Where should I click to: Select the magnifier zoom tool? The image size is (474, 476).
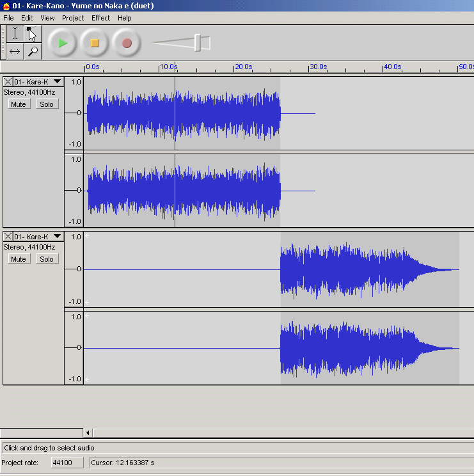point(32,51)
